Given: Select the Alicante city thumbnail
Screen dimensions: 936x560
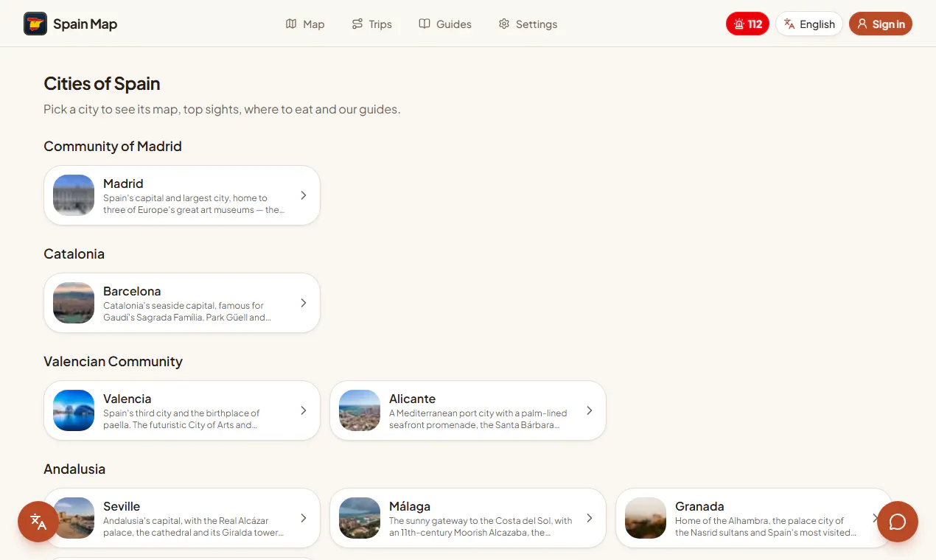Looking at the screenshot, I should [x=360, y=410].
